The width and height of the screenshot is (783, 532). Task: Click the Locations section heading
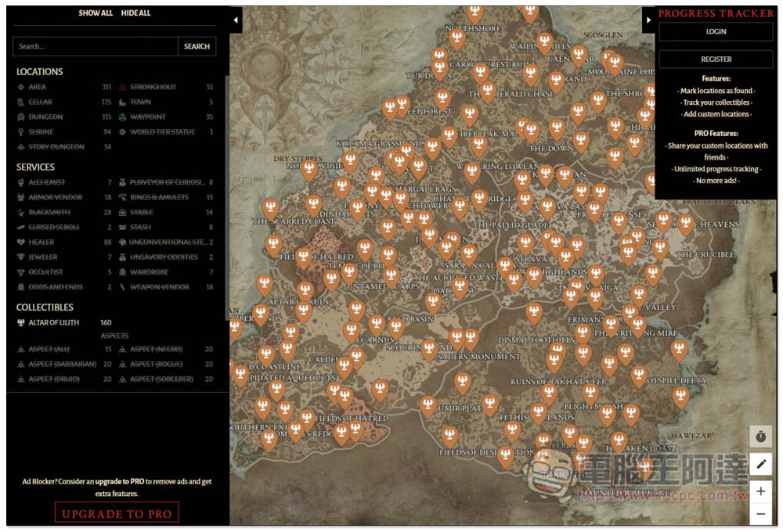pos(39,72)
